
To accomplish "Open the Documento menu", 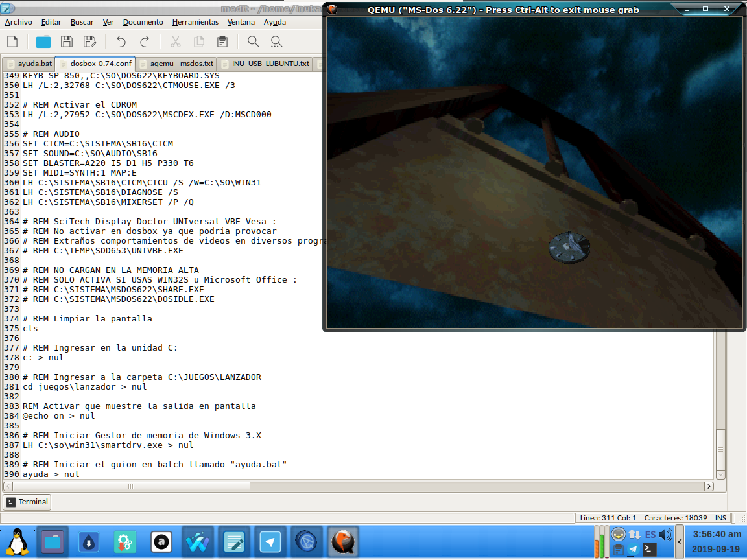I will tap(143, 22).
